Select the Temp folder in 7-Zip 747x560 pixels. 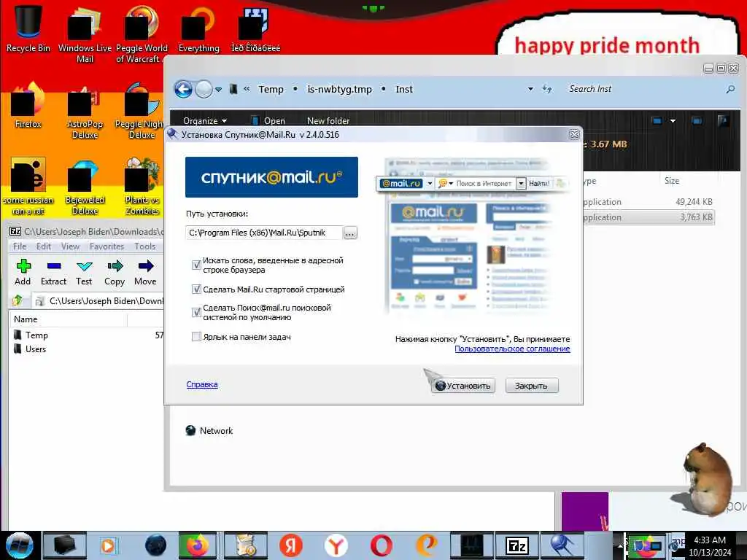[31, 335]
